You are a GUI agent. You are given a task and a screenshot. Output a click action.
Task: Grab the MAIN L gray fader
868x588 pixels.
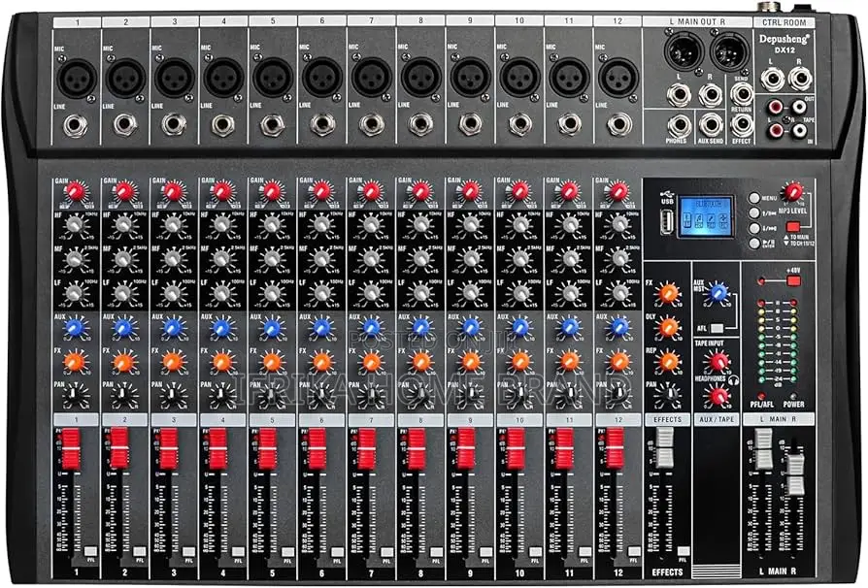coord(763,449)
